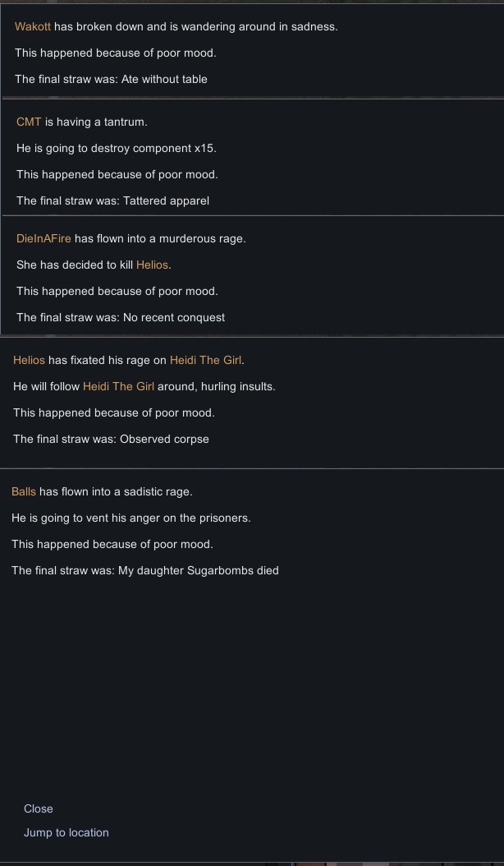The height and width of the screenshot is (866, 504).
Task: Select CMT's tantrum notification panel
Action: (x=252, y=161)
